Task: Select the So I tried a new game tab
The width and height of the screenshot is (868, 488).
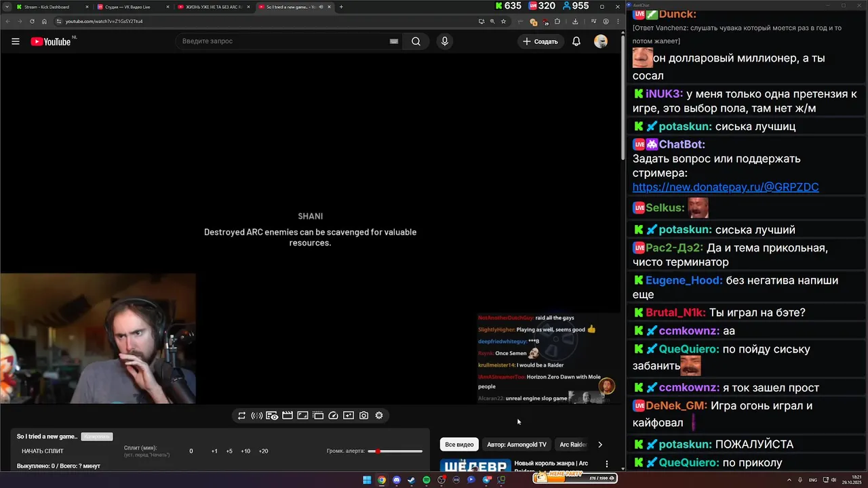Action: point(294,7)
